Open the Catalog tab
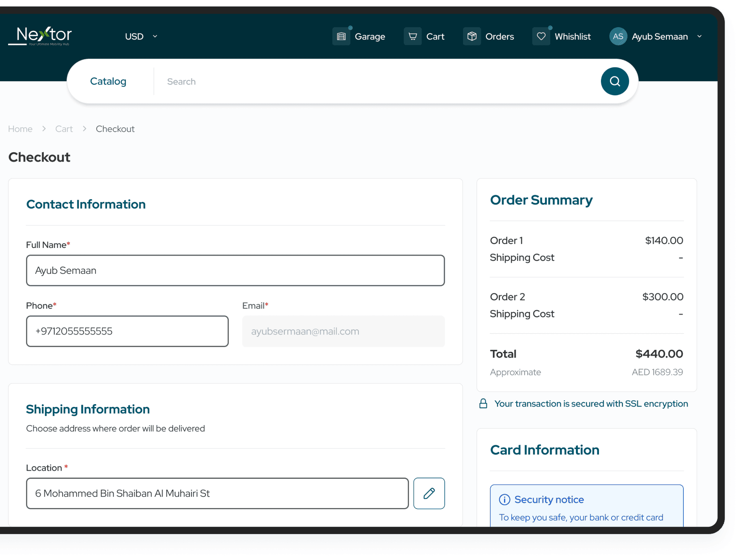The width and height of the screenshot is (741, 560). (x=108, y=82)
